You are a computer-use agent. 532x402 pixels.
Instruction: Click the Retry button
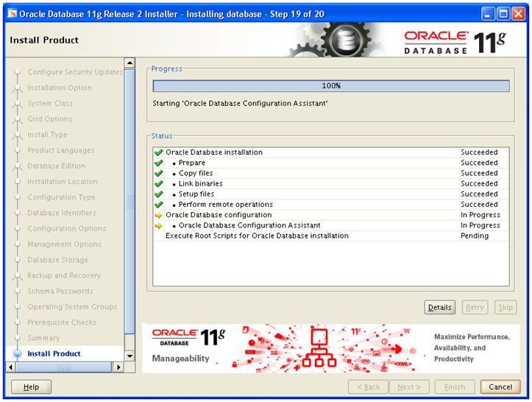(475, 307)
